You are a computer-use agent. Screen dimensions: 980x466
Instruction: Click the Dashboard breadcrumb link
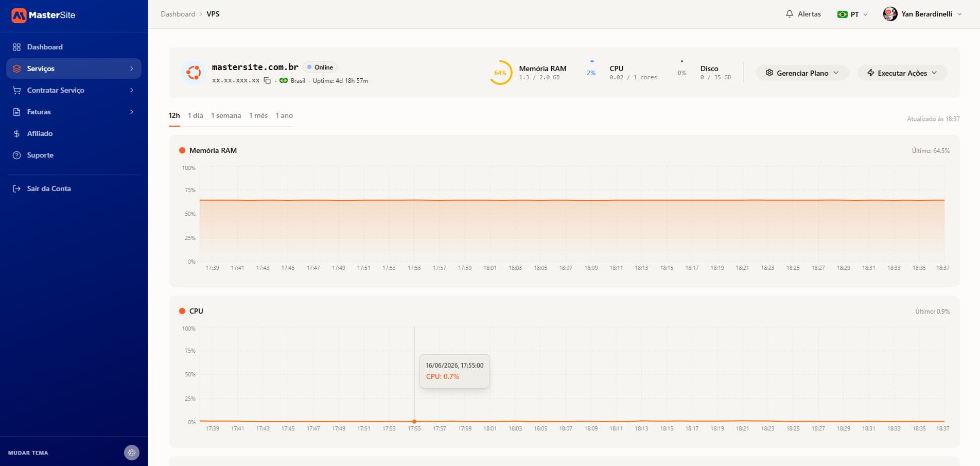click(178, 14)
